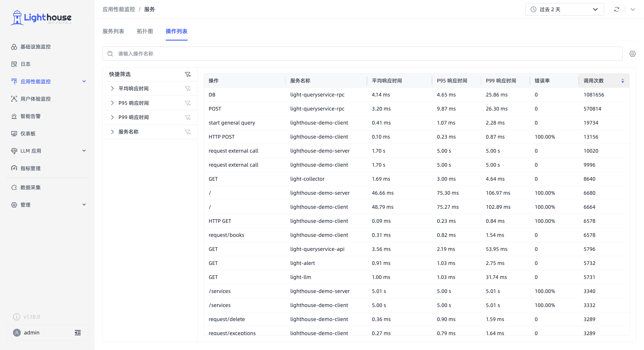Sort by 调用次数 using the sort arrows

623,81
